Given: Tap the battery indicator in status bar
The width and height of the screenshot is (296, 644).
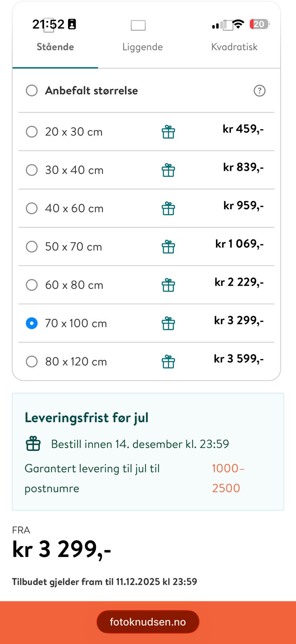Looking at the screenshot, I should [259, 24].
